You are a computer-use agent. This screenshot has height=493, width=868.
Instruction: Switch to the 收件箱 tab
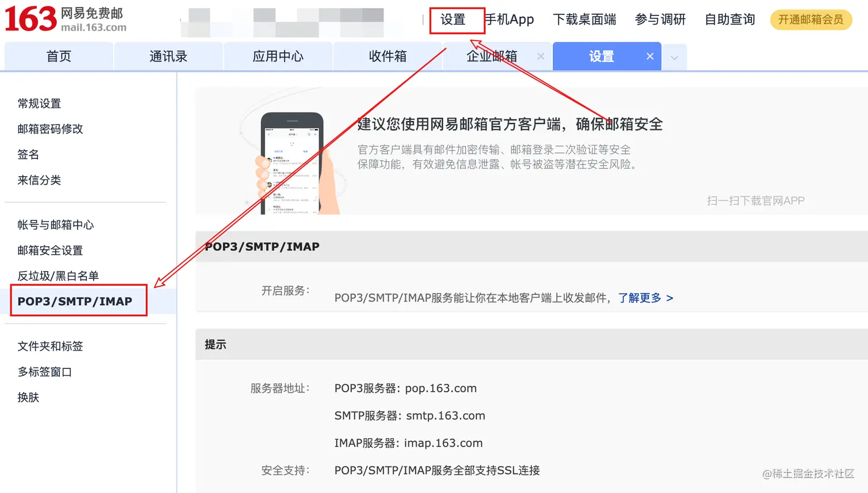coord(387,56)
